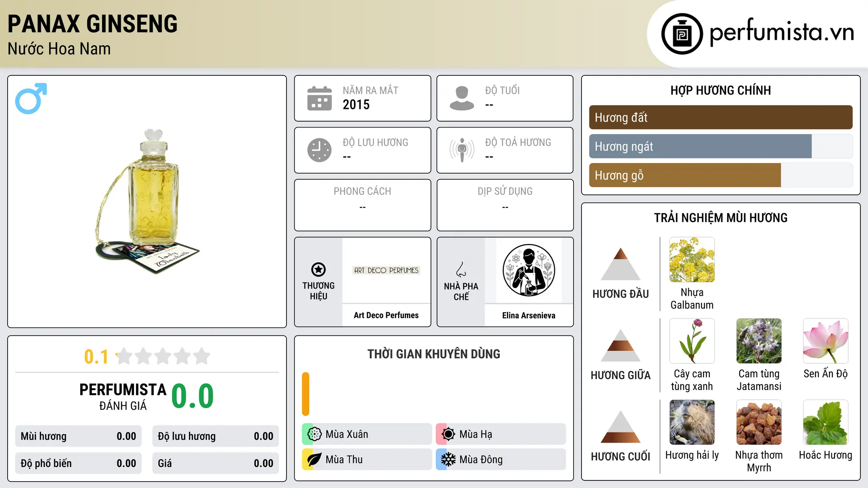This screenshot has width=868, height=488.
Task: Click the Độ phổ biến score row
Action: tap(78, 463)
